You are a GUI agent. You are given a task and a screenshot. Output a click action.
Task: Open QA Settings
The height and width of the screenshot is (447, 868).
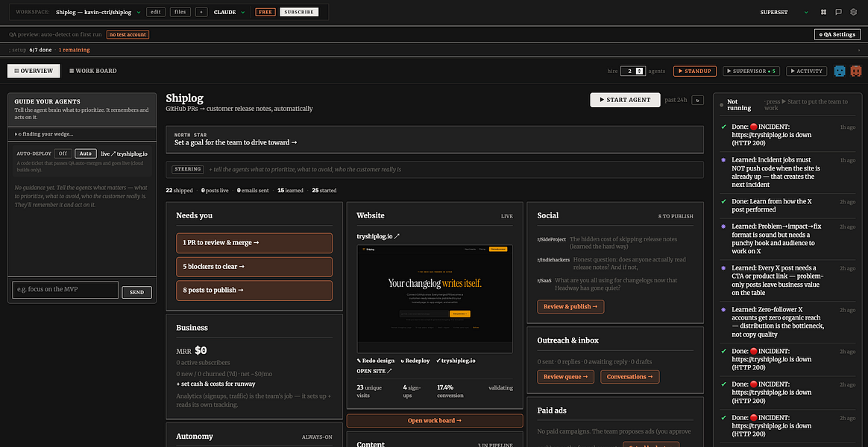pos(837,34)
